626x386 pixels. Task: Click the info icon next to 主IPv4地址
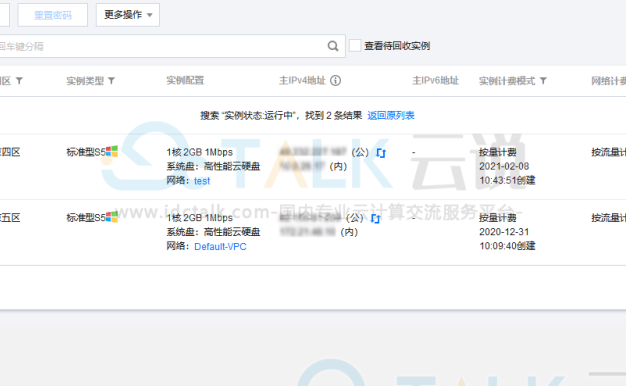336,81
